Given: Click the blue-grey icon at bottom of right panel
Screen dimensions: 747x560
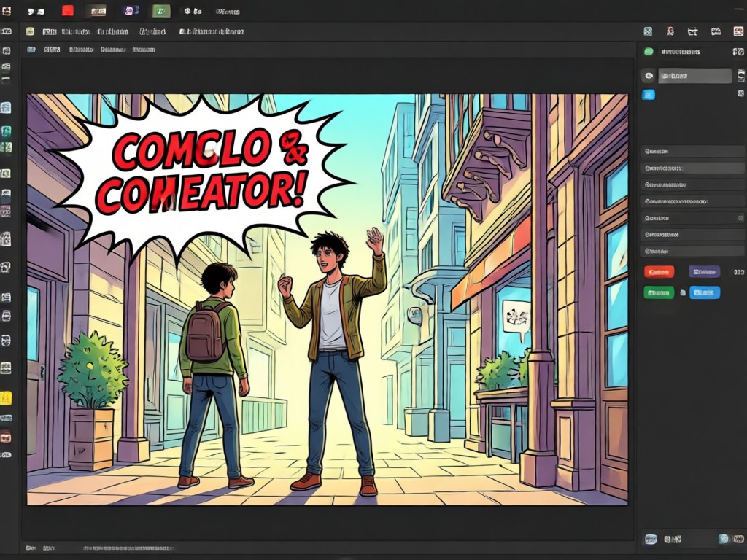Looking at the screenshot, I should pos(650,539).
